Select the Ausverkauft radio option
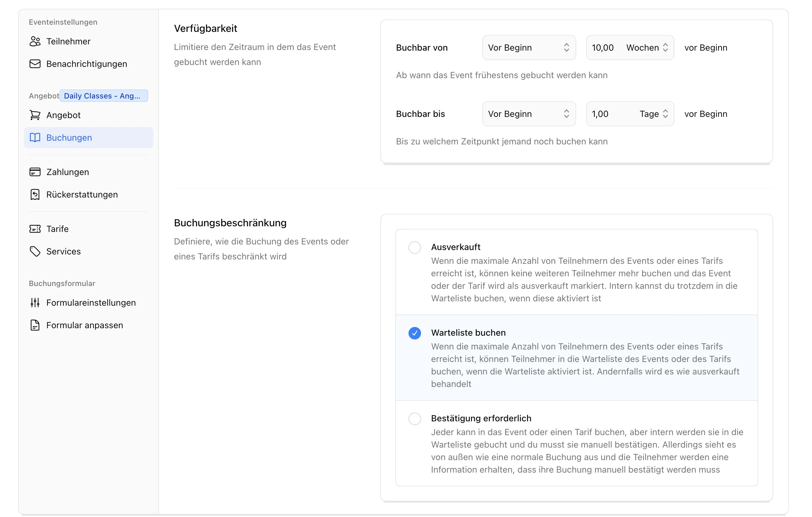The image size is (812, 517). pos(415,248)
